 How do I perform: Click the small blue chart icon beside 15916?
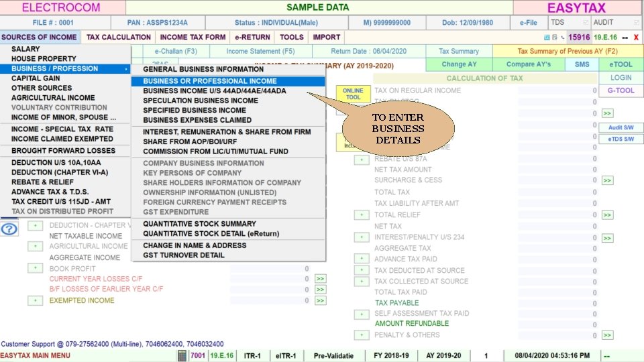547,38
